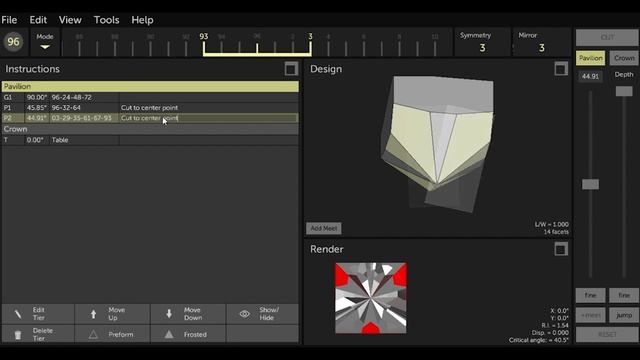Image resolution: width=640 pixels, height=360 pixels.
Task: Click index 93 on the index ruler
Action: (204, 37)
